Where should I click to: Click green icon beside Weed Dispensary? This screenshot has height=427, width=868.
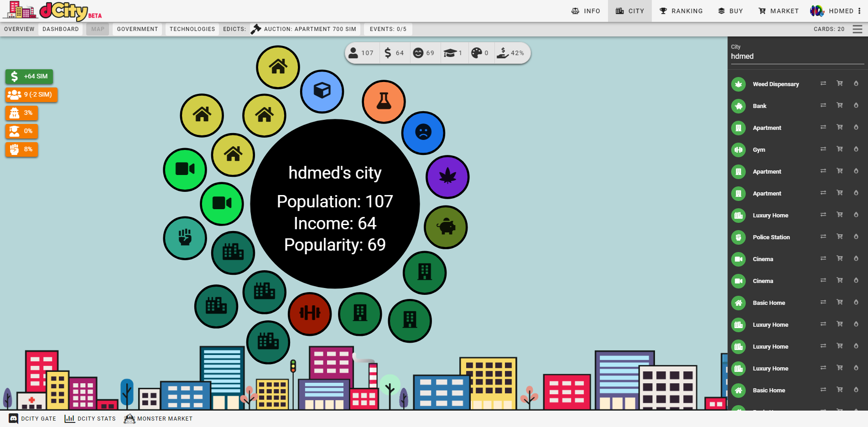(x=738, y=84)
